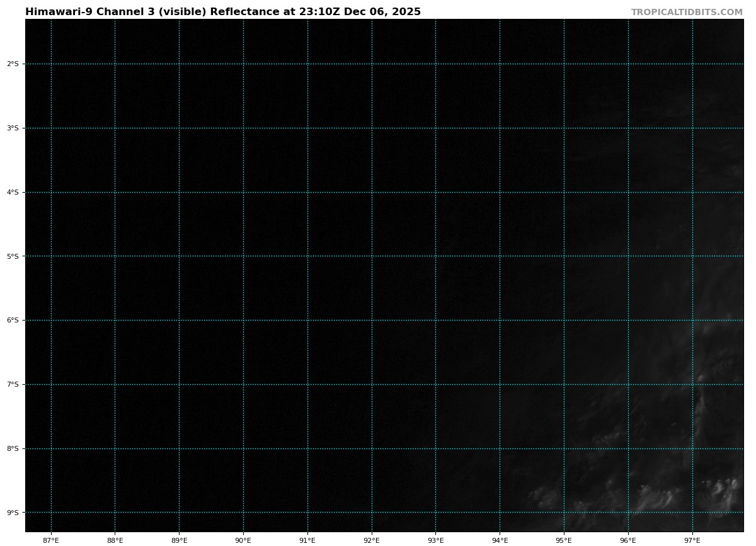Click the 96°E longitude tick label
The height and width of the screenshot is (546, 756).
628,540
